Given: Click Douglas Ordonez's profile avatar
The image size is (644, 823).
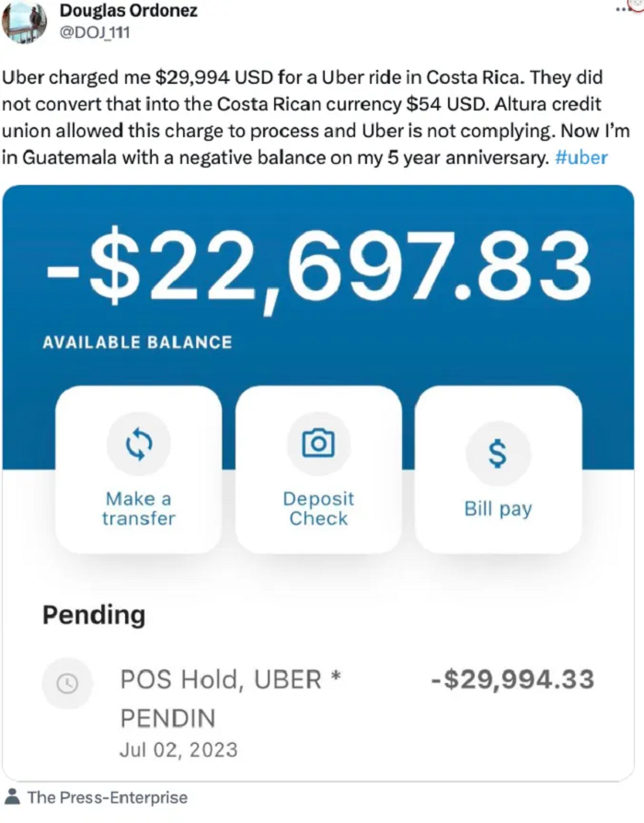Looking at the screenshot, I should coord(25,20).
